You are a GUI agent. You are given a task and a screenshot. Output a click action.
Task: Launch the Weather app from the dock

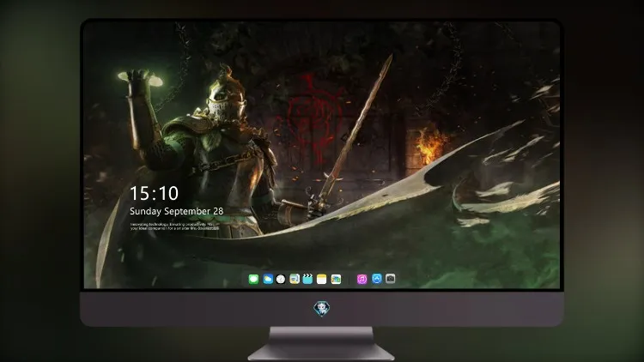(x=268, y=279)
